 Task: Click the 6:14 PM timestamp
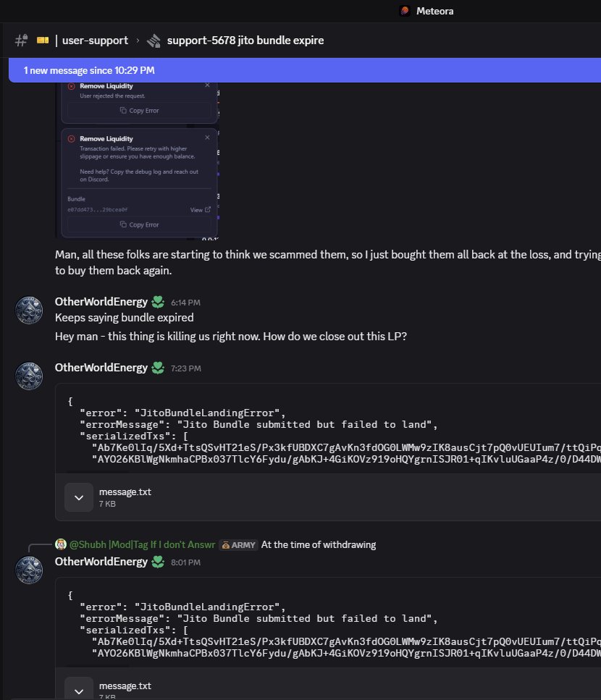pyautogui.click(x=185, y=303)
